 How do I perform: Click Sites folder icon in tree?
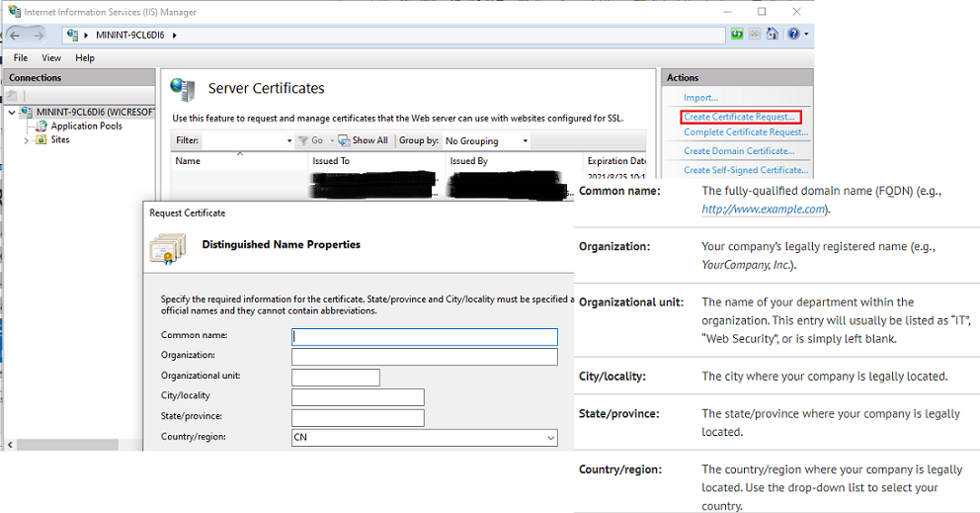(x=41, y=139)
